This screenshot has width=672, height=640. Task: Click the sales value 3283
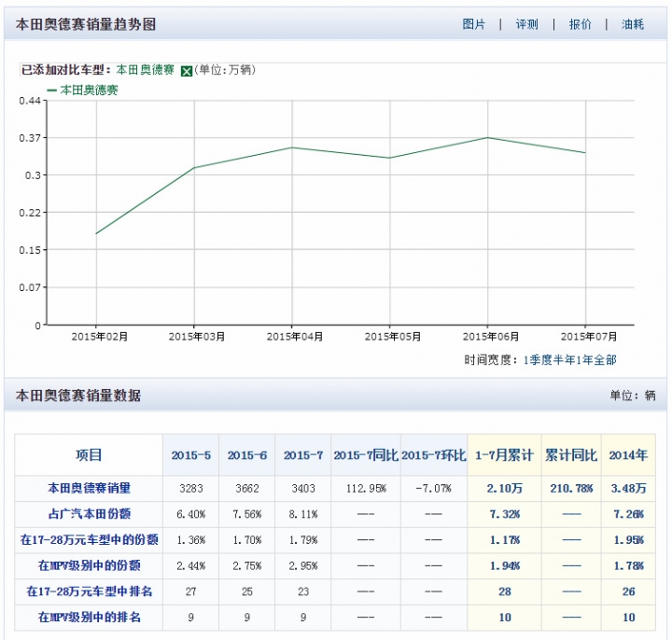[191, 488]
